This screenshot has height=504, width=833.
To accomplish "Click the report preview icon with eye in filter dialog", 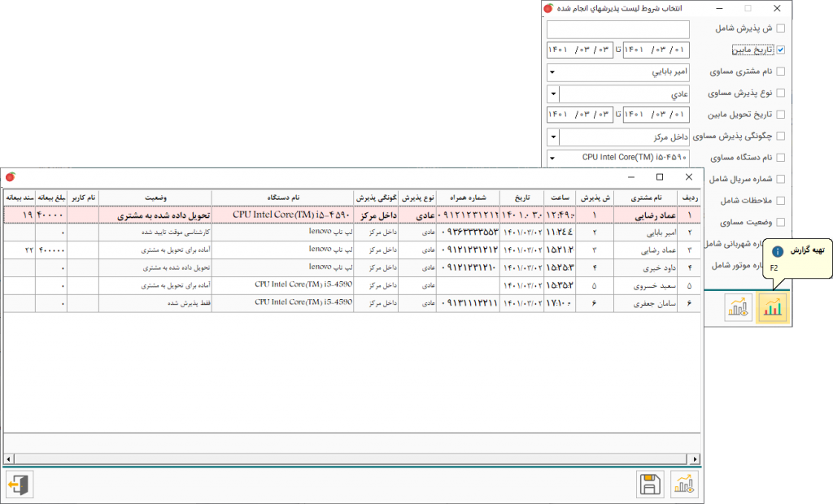I will pos(738,307).
